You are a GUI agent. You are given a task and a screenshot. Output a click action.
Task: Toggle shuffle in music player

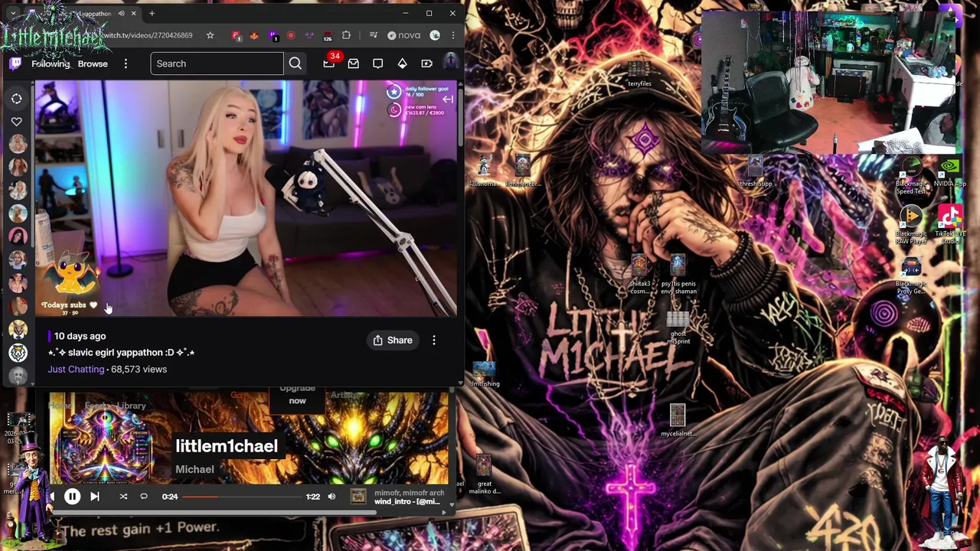(123, 497)
